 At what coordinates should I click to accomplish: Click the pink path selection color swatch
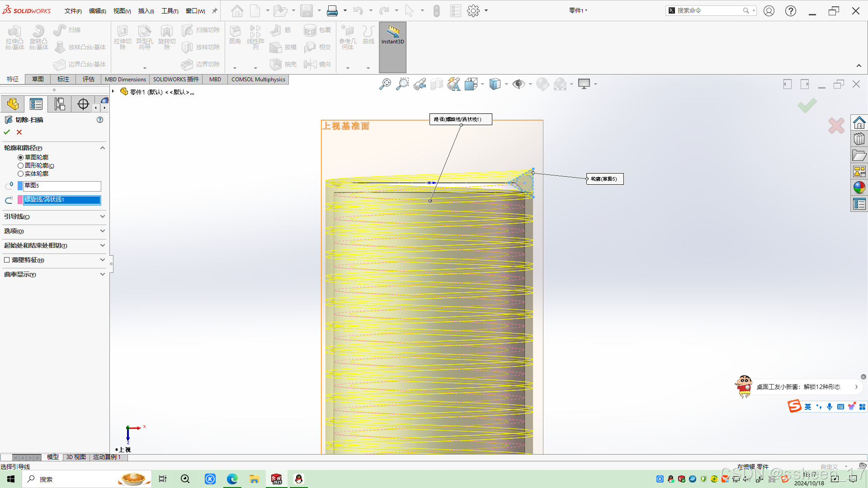[x=20, y=200]
